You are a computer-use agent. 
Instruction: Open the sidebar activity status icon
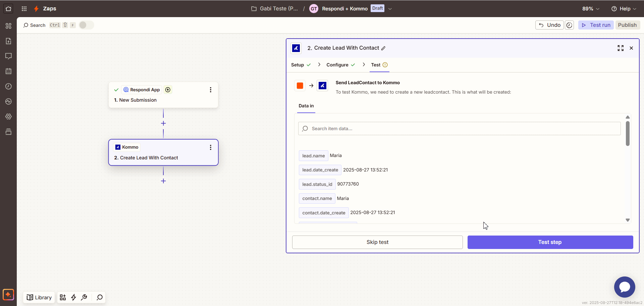click(x=8, y=101)
